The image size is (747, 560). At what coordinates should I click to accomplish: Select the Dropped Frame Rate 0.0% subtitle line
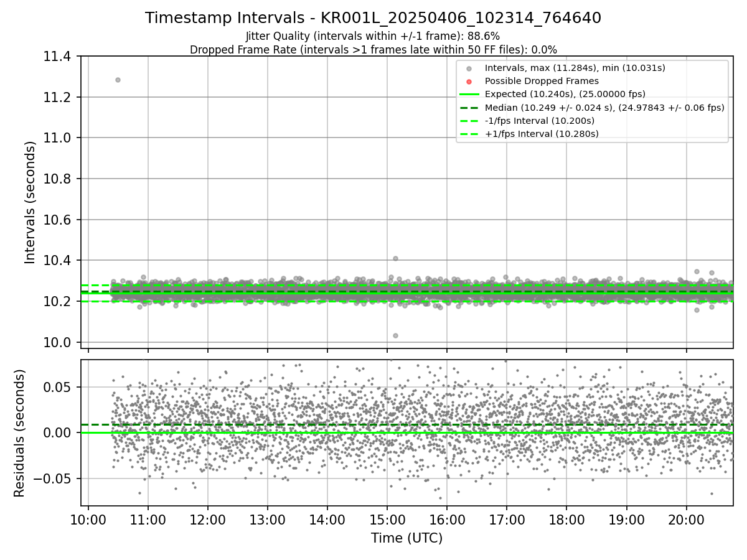click(x=374, y=50)
